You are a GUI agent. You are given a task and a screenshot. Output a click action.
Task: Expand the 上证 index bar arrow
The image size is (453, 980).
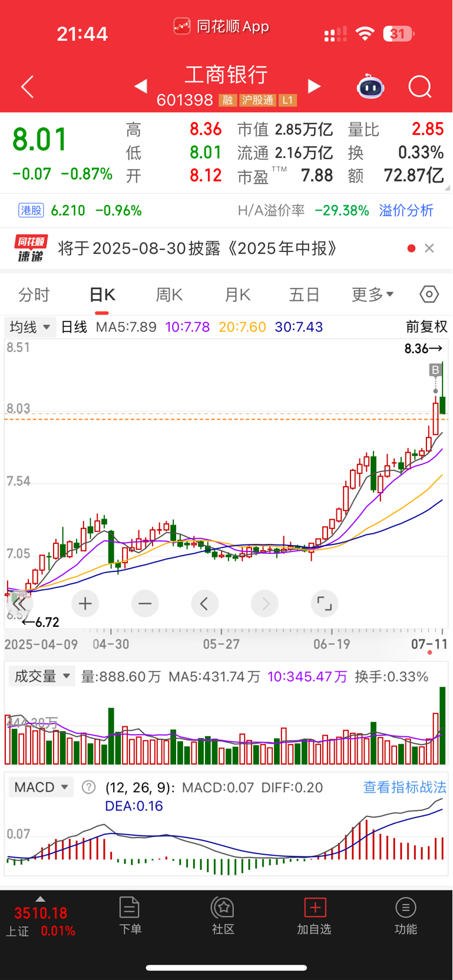click(x=40, y=899)
